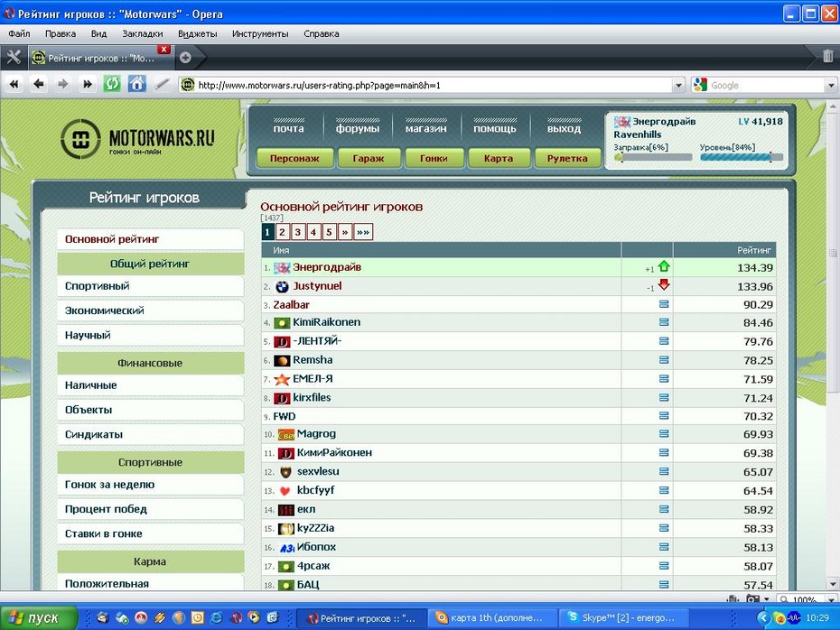Open the Закладки menu

(143, 33)
